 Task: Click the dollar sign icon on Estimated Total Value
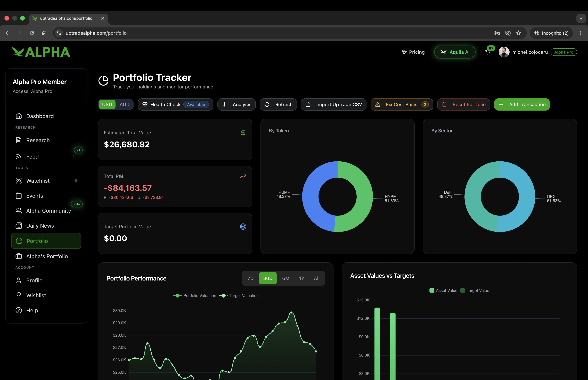(243, 133)
